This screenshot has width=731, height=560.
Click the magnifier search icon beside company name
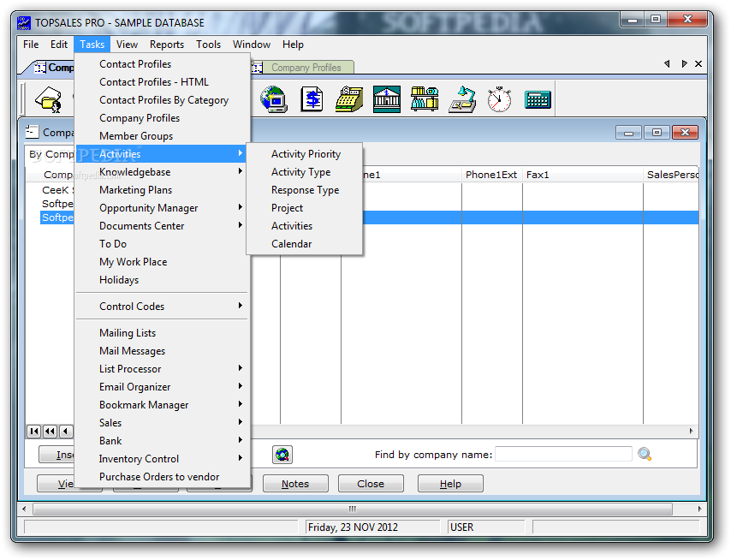645,454
